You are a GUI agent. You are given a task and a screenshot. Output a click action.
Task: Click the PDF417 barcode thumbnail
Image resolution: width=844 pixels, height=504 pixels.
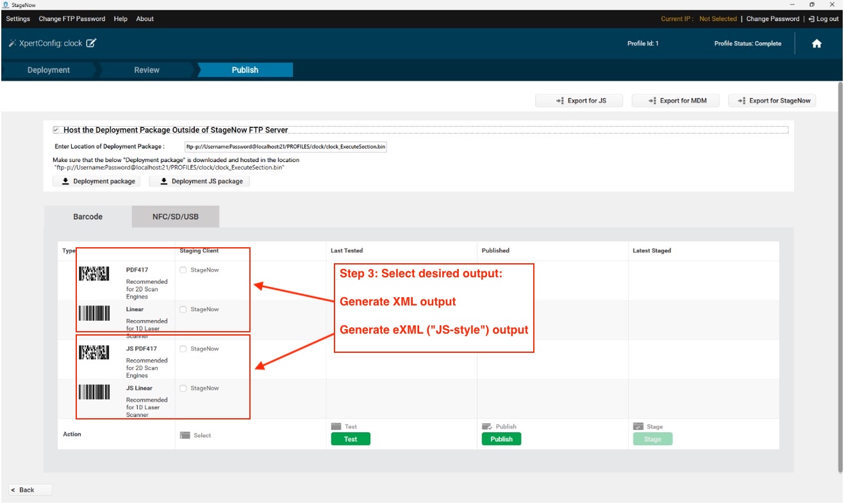pos(94,273)
